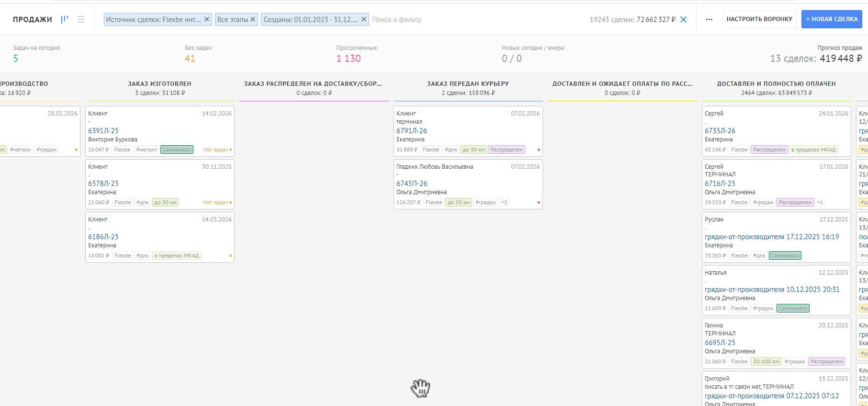
Task: Open the 'Источник сделки: Flexbe' filter chip
Action: click(x=153, y=20)
